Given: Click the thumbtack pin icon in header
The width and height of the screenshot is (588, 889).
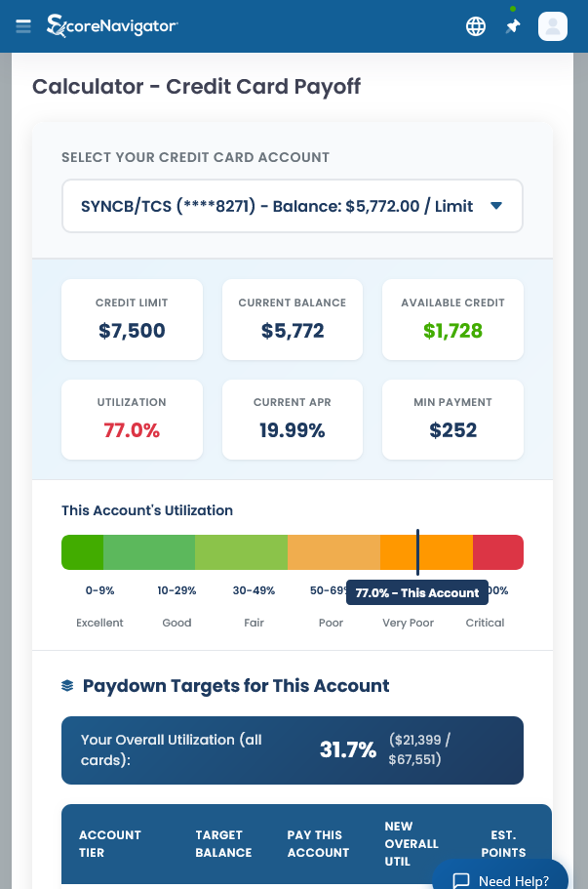Looking at the screenshot, I should pos(513,26).
